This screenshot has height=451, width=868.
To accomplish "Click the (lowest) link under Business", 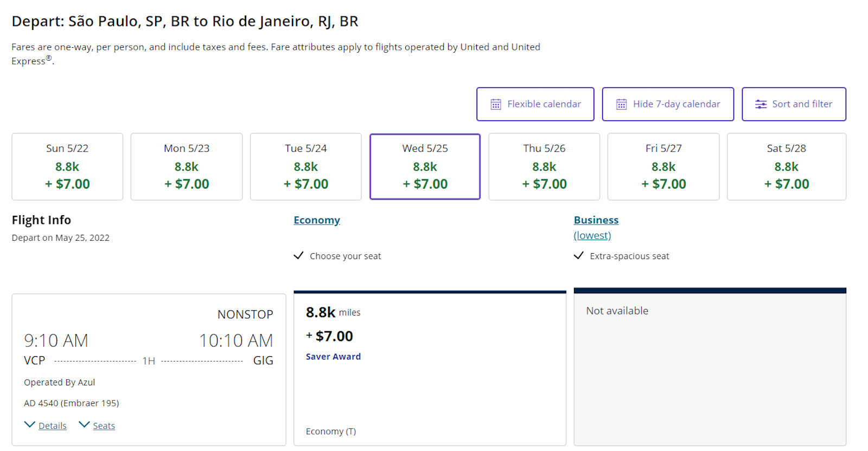I will (592, 235).
